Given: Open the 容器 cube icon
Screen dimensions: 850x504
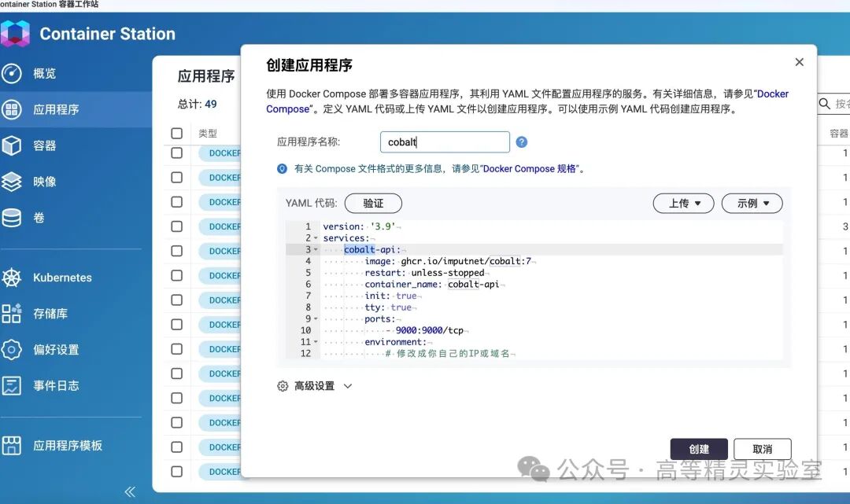Looking at the screenshot, I should pyautogui.click(x=11, y=145).
